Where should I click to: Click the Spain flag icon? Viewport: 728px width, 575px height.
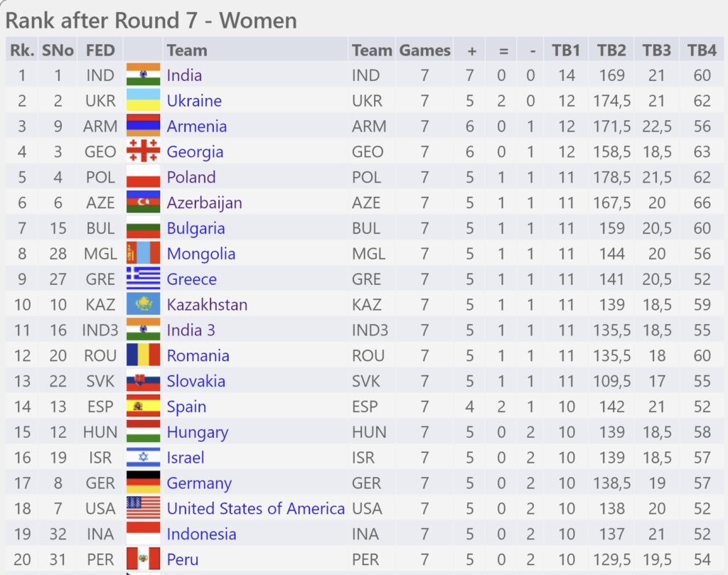[143, 407]
